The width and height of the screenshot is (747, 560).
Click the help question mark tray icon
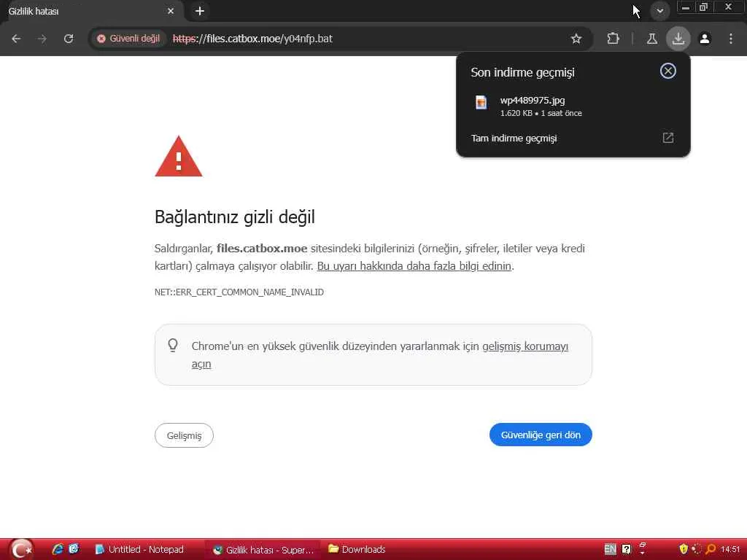tap(627, 549)
